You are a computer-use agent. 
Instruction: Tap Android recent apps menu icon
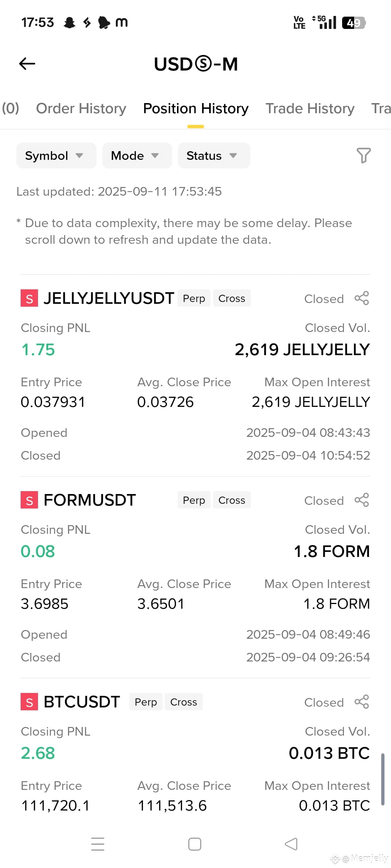[98, 844]
